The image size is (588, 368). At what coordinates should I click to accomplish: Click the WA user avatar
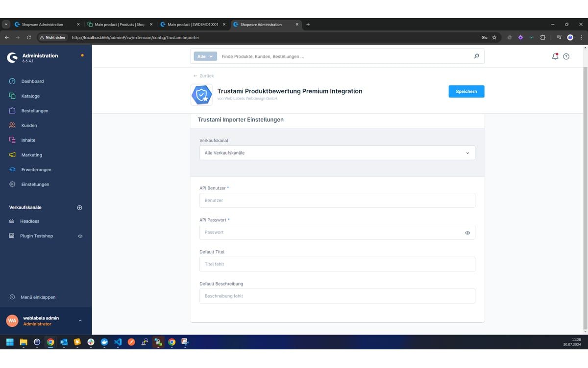point(12,321)
